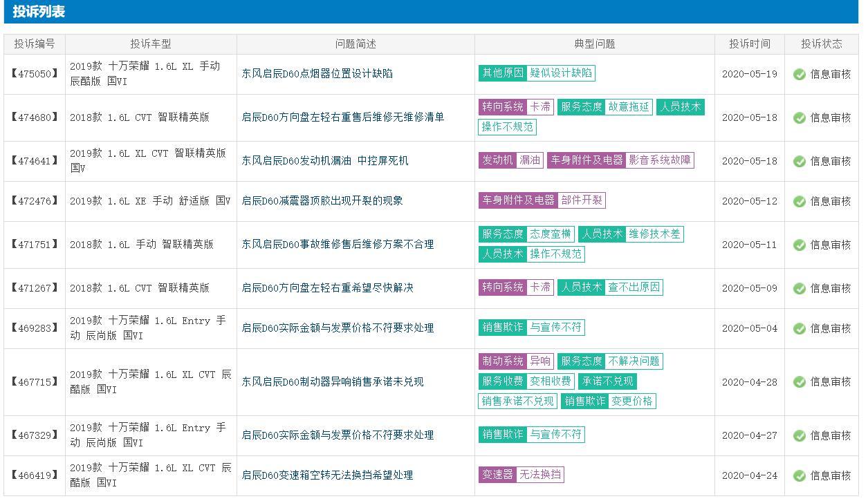Open complaint number 【467329】
This screenshot has height=501, width=868.
34,435
